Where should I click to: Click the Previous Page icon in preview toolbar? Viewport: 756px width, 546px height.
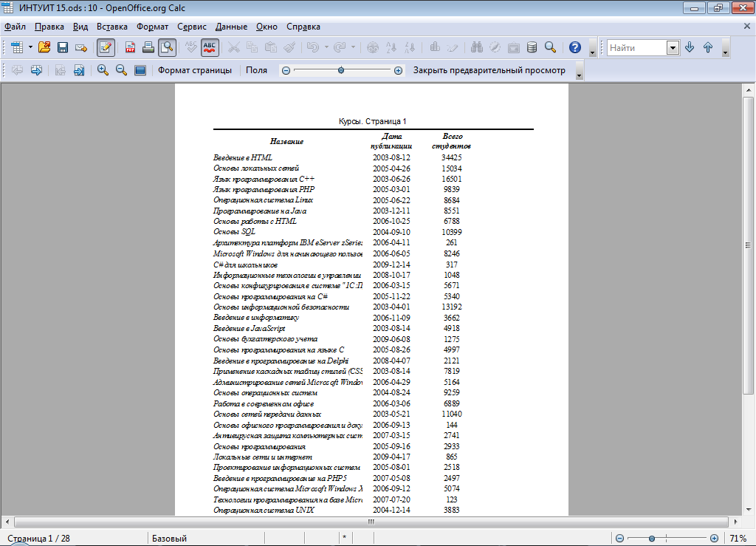(18, 70)
